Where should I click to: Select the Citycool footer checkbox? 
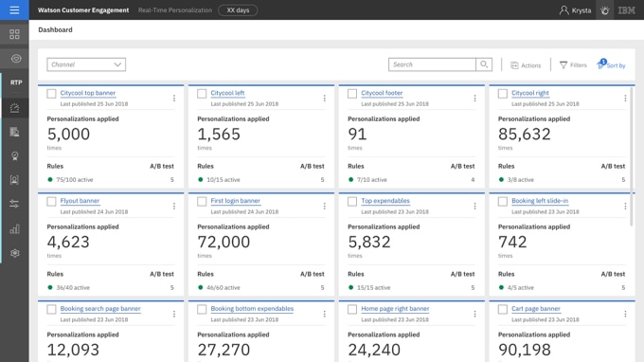tap(352, 94)
